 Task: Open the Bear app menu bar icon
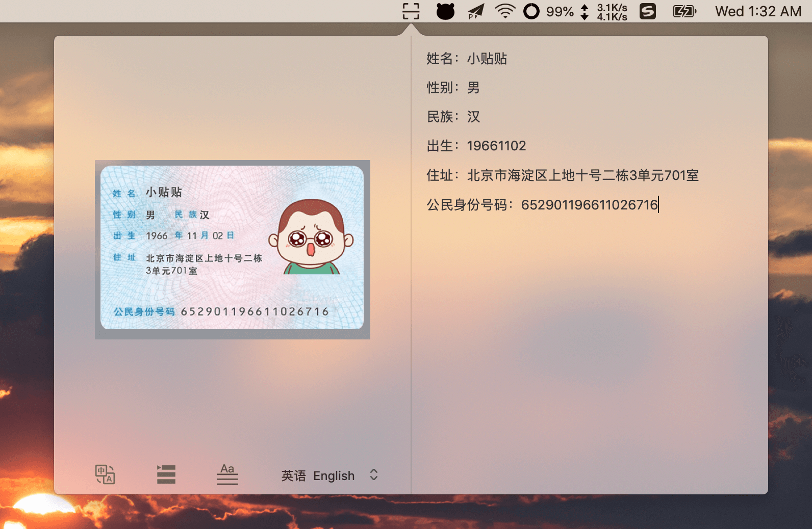click(x=445, y=11)
